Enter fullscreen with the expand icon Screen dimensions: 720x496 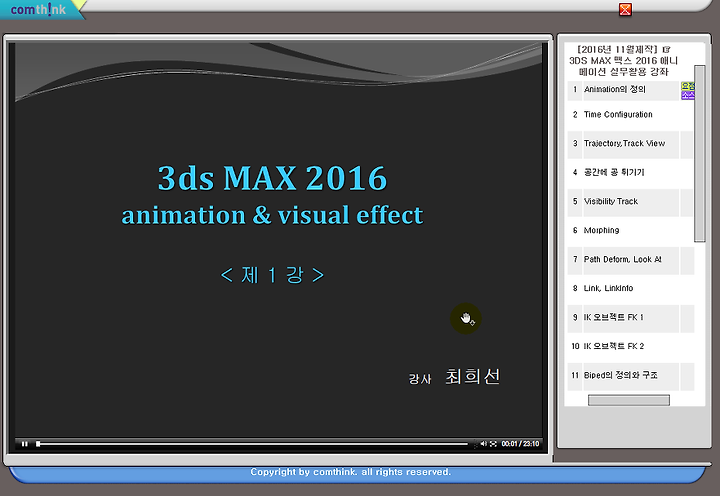[x=493, y=444]
